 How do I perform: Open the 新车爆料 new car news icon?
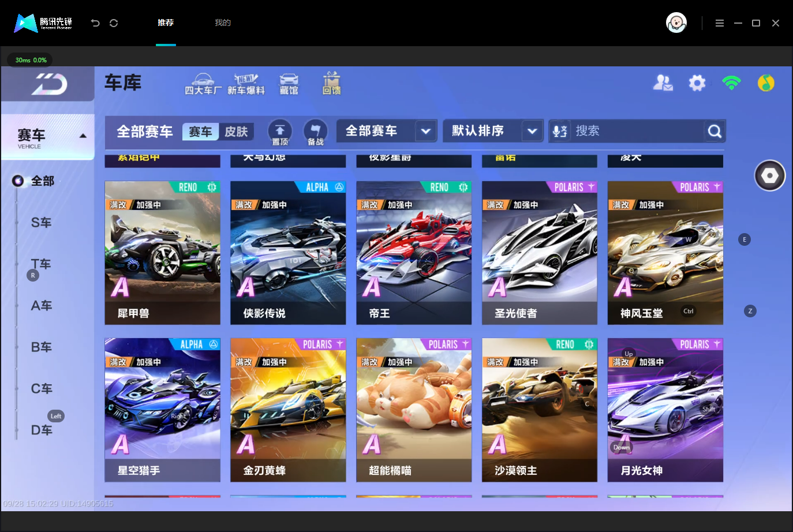[246, 84]
